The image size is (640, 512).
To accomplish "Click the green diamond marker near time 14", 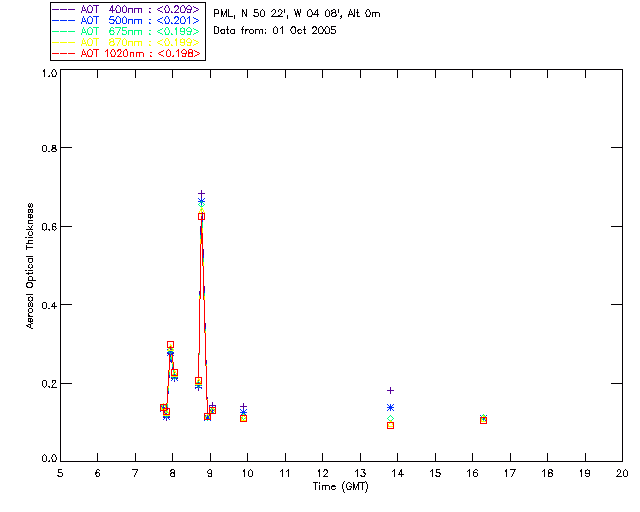I will click(390, 419).
